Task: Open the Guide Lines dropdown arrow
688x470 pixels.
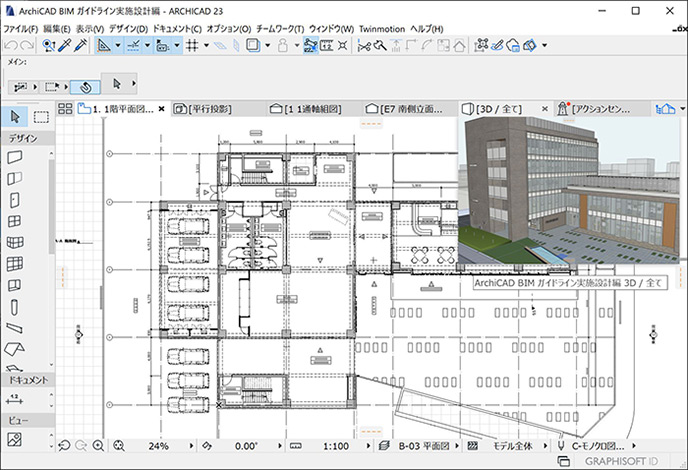Action: (x=118, y=45)
